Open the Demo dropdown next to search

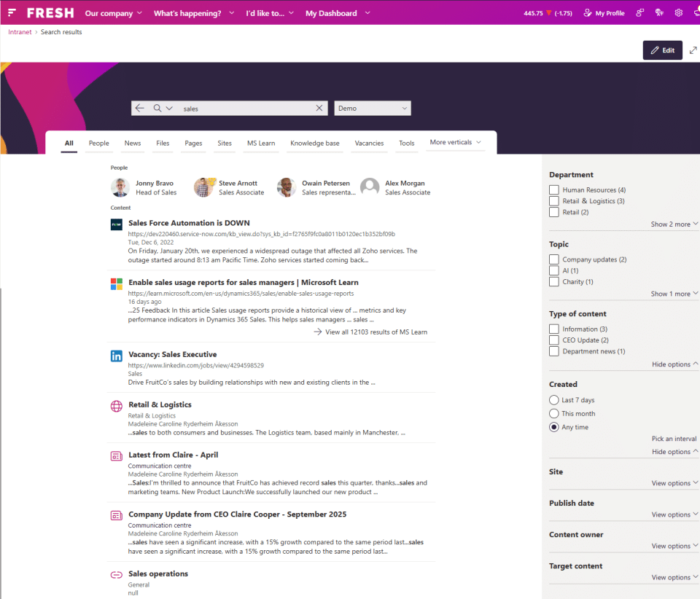pyautogui.click(x=372, y=108)
